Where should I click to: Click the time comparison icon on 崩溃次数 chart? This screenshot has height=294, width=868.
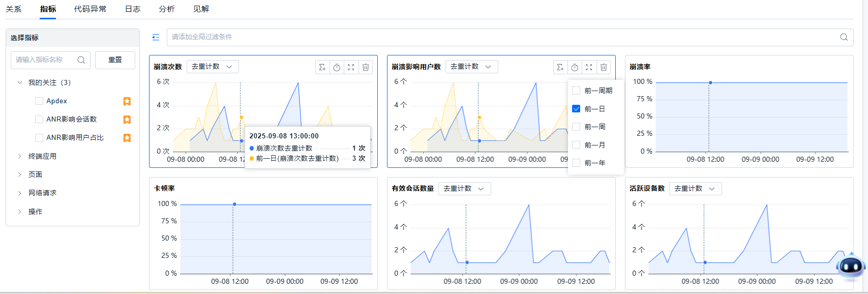click(337, 67)
